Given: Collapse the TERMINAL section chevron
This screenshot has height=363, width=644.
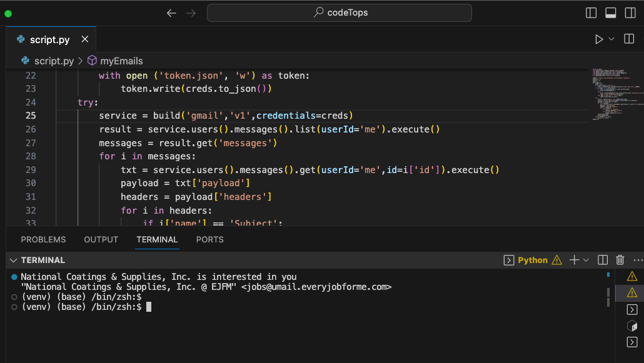Looking at the screenshot, I should 13,261.
